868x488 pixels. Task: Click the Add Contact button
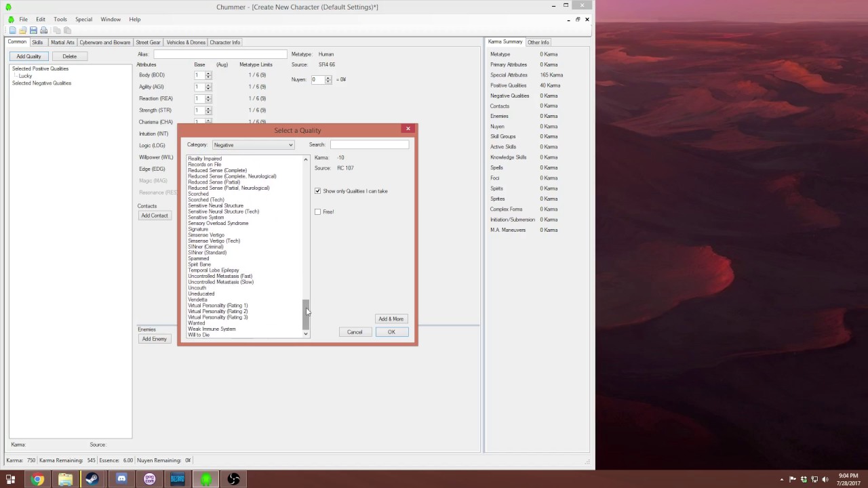[154, 216]
